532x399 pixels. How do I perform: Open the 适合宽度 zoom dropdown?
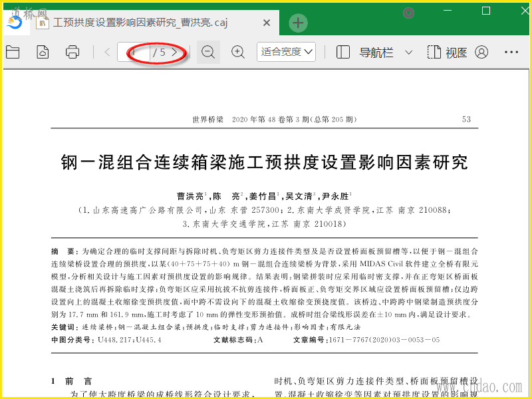286,52
